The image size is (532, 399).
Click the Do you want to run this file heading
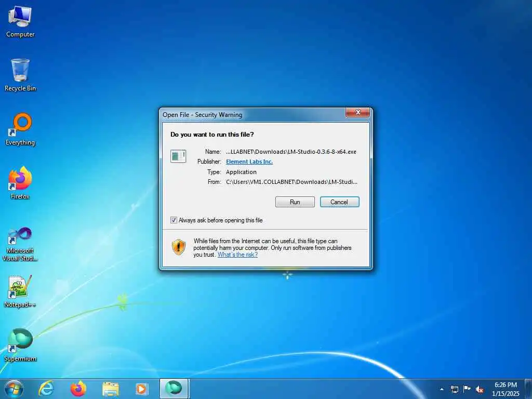212,135
